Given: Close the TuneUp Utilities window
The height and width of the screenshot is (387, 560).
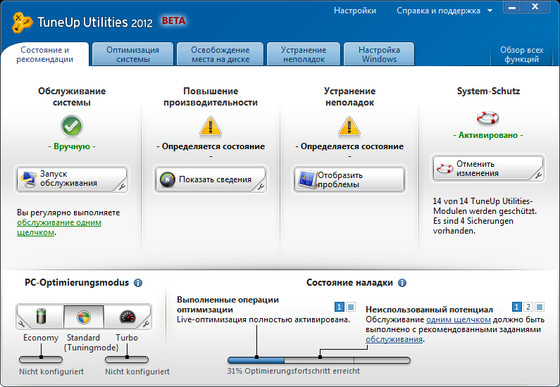Looking at the screenshot, I should pyautogui.click(x=535, y=7).
